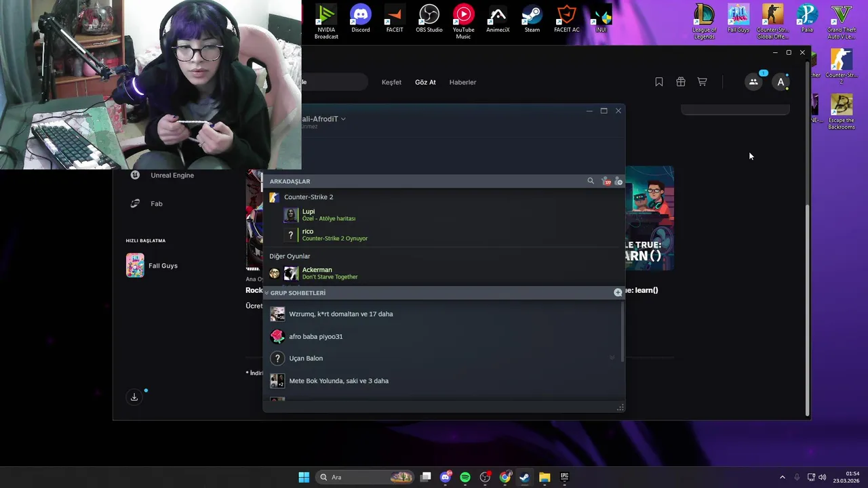Open Uçan Balon group chat
Screen dimensions: 868x488
[x=442, y=358]
